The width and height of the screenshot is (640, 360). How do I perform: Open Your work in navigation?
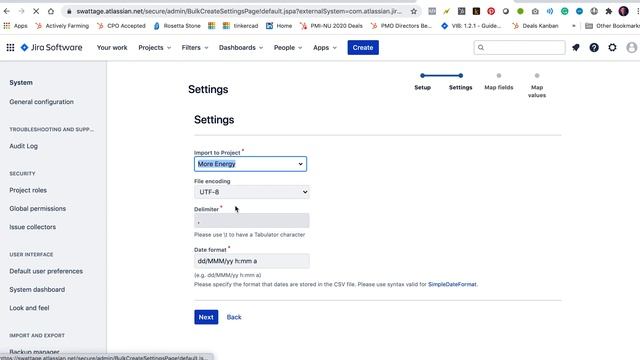click(112, 48)
